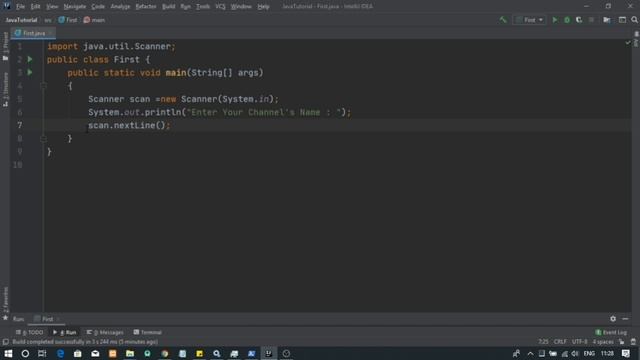Open the Windows Start menu
This screenshot has width=640, height=360.
tap(8, 353)
